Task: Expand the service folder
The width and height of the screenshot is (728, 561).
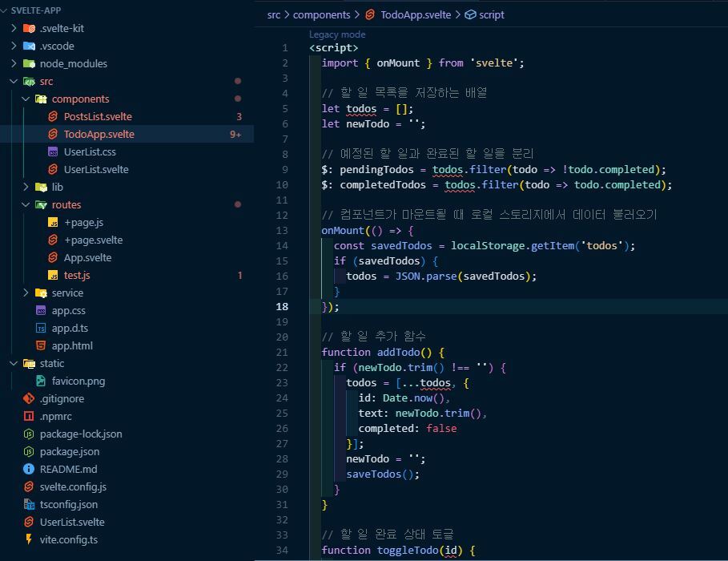Action: pyautogui.click(x=26, y=293)
